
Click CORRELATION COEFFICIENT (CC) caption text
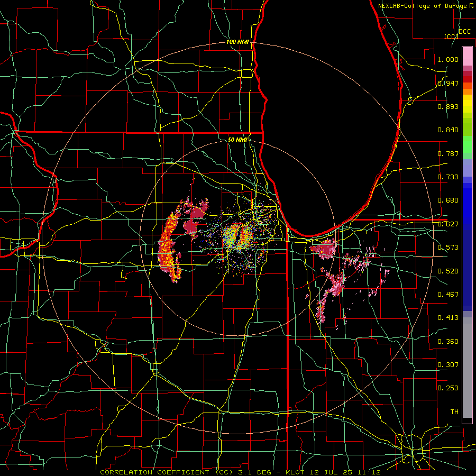pos(167,472)
